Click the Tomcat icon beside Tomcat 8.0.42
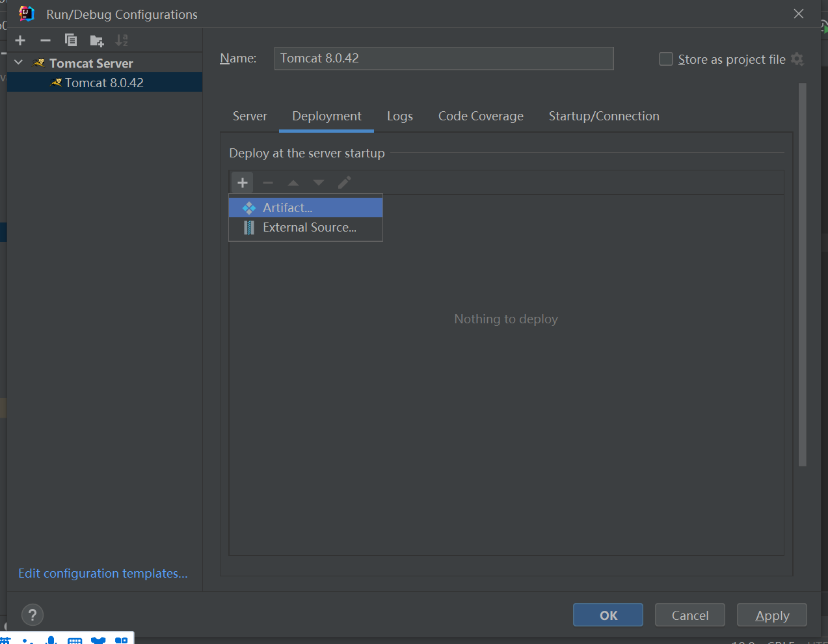The image size is (828, 644). (57, 83)
